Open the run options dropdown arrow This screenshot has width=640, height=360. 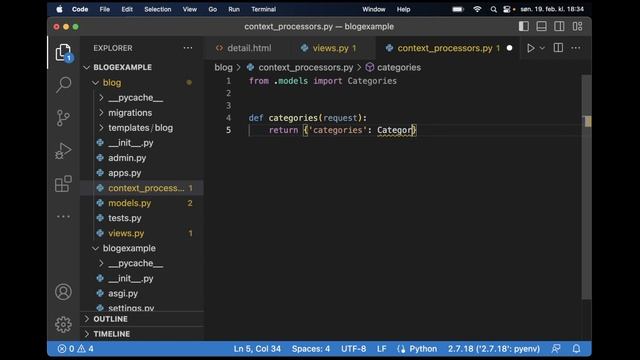click(x=542, y=48)
